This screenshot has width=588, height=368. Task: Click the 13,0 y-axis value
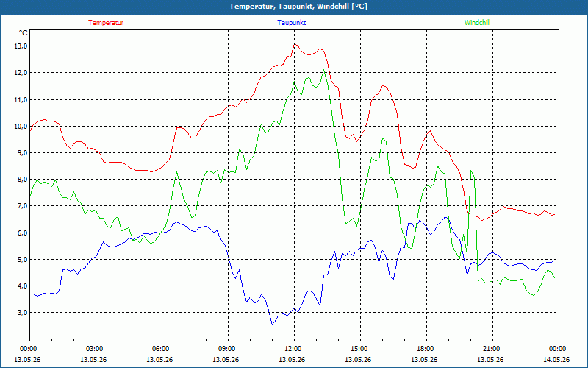pos(21,46)
